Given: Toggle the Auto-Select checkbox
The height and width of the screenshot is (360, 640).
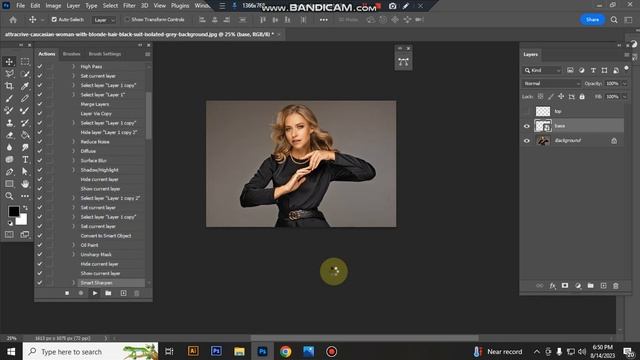Looking at the screenshot, I should point(54,20).
